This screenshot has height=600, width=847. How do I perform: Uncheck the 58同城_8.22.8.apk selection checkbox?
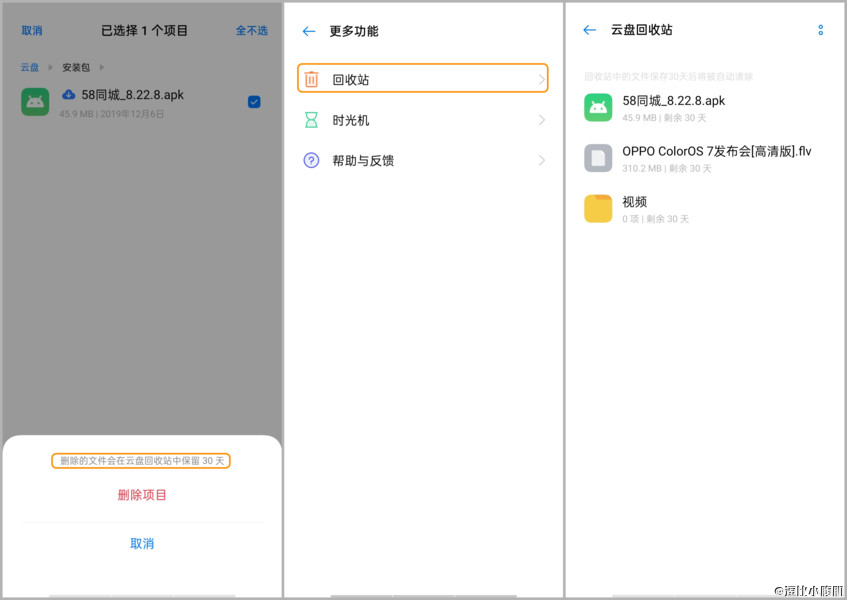(253, 101)
